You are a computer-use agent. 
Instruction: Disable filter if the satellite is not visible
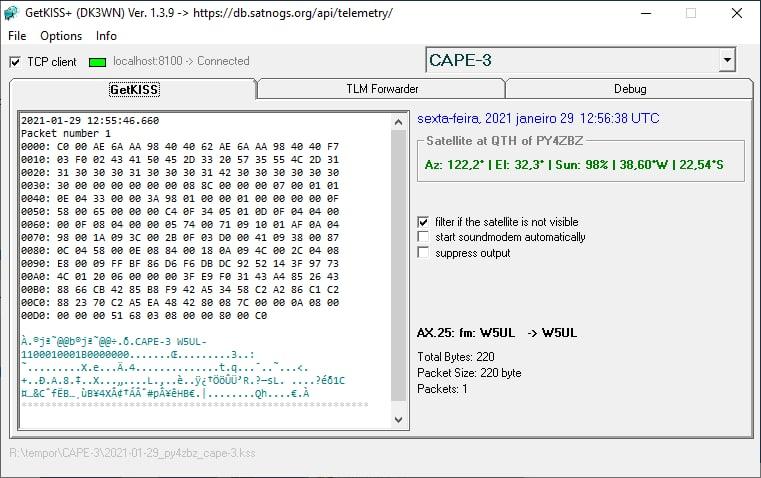click(x=423, y=222)
